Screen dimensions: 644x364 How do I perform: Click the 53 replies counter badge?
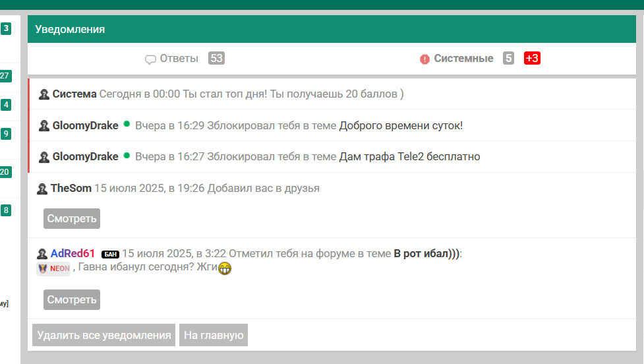tap(216, 58)
